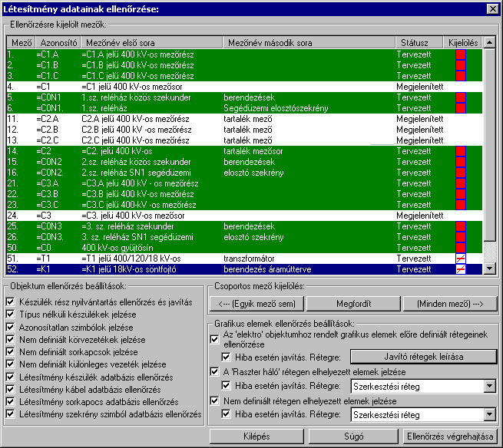Click red selection marker in row =C1.A
The image size is (503, 448).
pos(461,54)
